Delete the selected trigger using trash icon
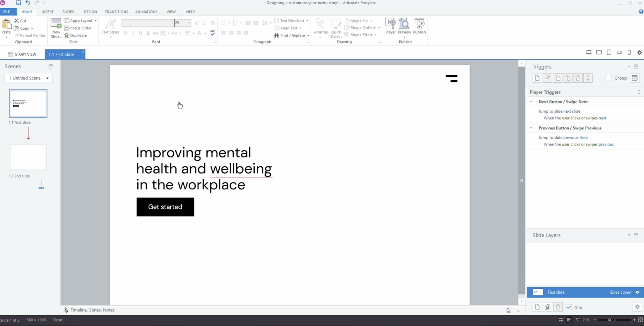This screenshot has width=644, height=326. point(577,78)
